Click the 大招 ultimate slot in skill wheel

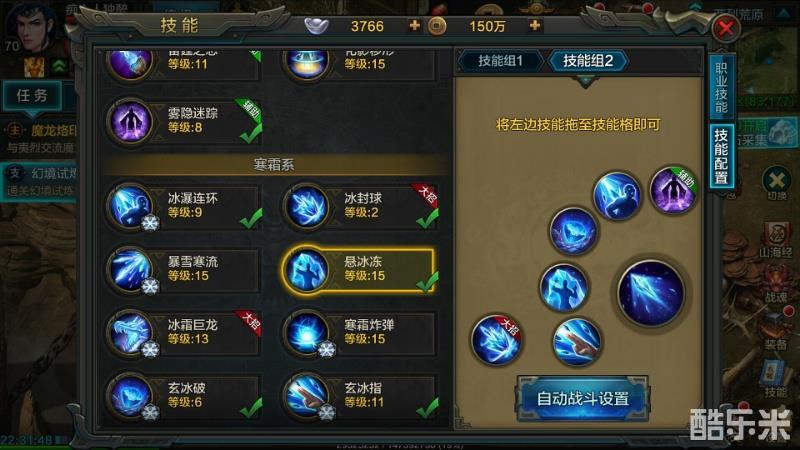click(x=496, y=339)
